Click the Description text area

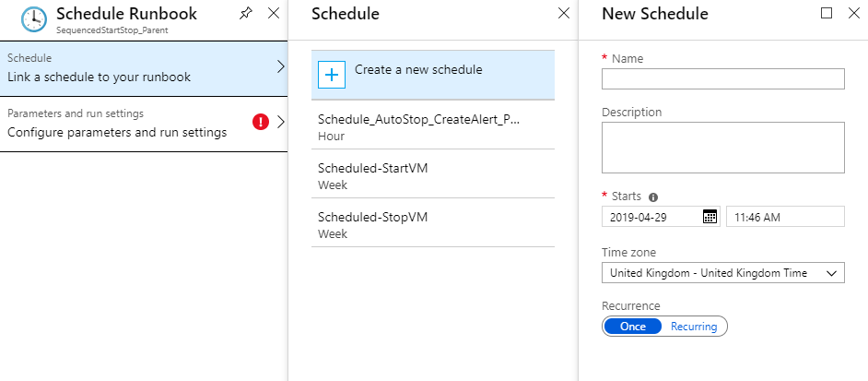tap(722, 148)
